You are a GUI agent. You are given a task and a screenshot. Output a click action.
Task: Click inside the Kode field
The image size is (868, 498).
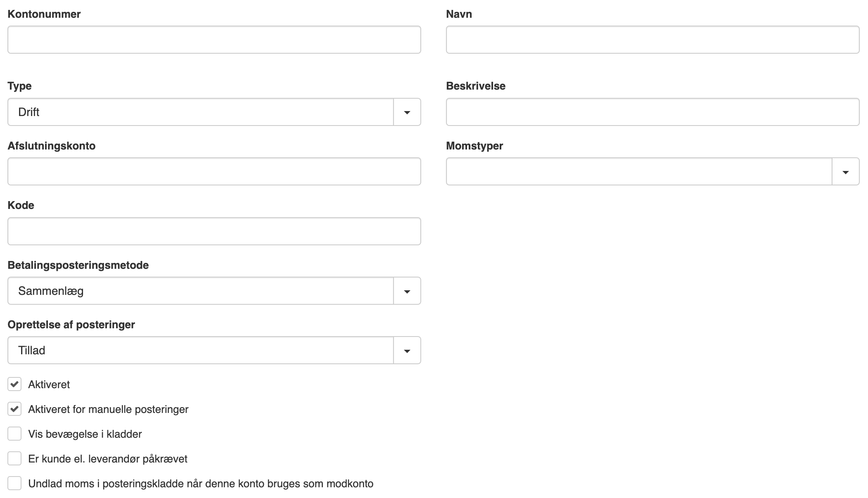tap(214, 231)
